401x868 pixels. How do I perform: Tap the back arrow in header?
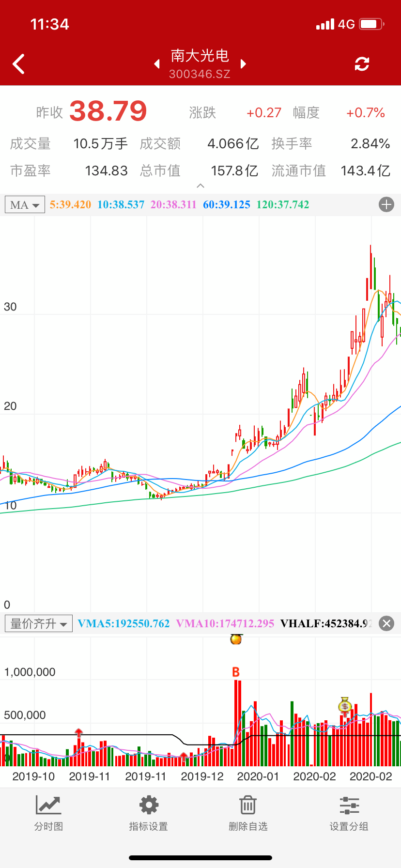tap(18, 64)
